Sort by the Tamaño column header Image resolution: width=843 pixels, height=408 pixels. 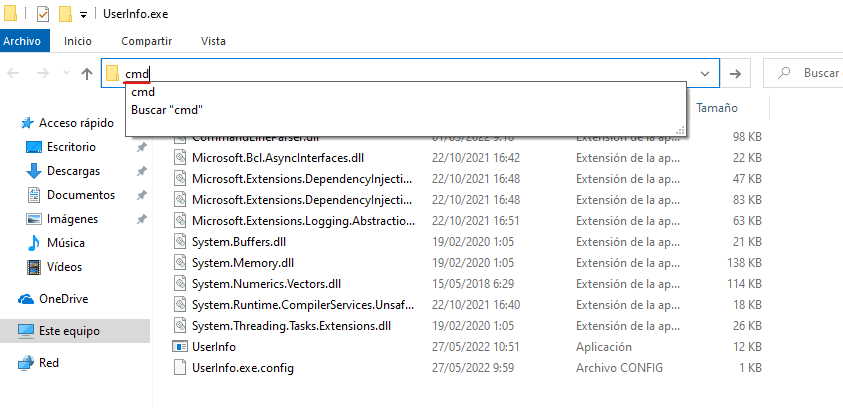tap(716, 108)
